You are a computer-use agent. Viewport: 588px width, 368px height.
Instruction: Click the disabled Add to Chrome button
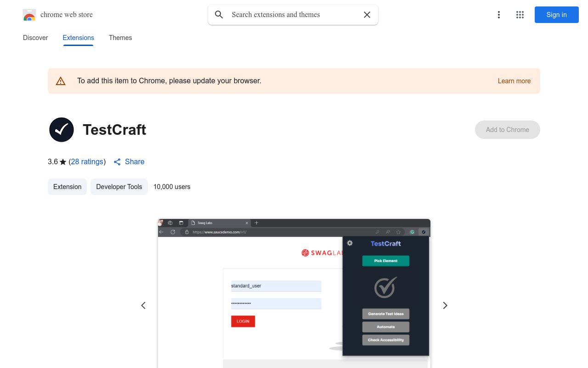[x=508, y=130]
